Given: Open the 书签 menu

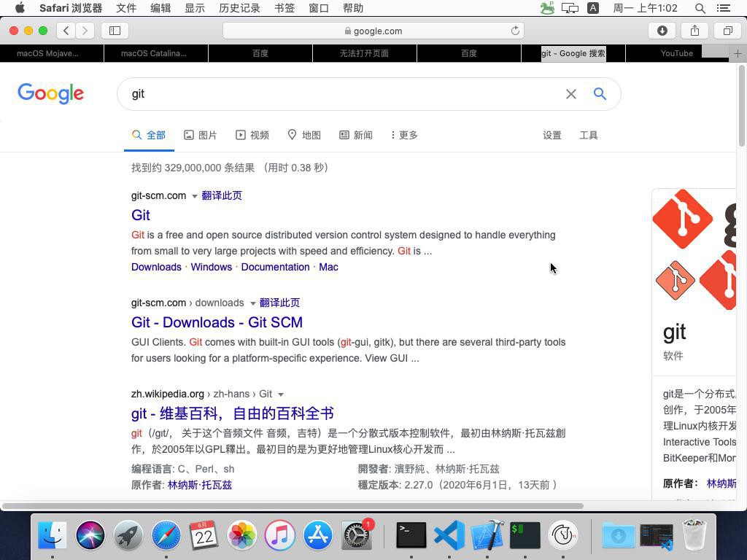Looking at the screenshot, I should 285,8.
